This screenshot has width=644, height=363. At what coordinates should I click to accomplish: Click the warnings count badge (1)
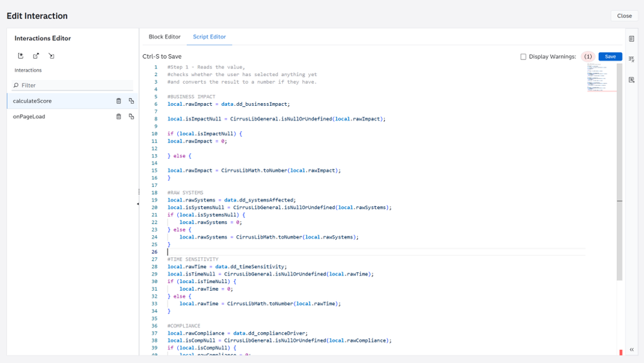(x=588, y=57)
